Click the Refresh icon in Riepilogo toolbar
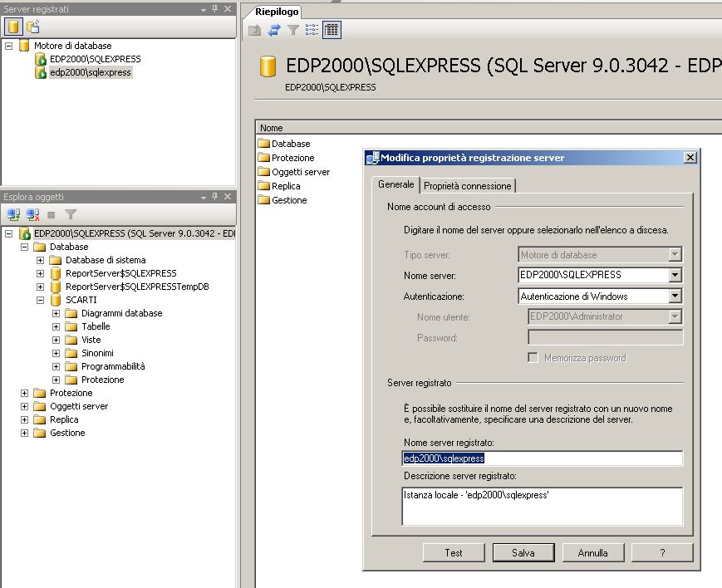The width and height of the screenshot is (722, 588). pos(274,31)
